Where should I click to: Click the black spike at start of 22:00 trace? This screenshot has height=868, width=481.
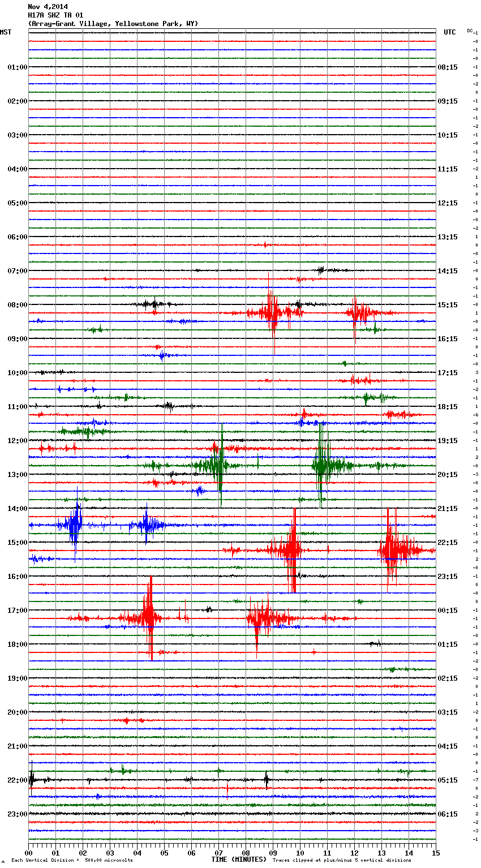click(x=32, y=780)
